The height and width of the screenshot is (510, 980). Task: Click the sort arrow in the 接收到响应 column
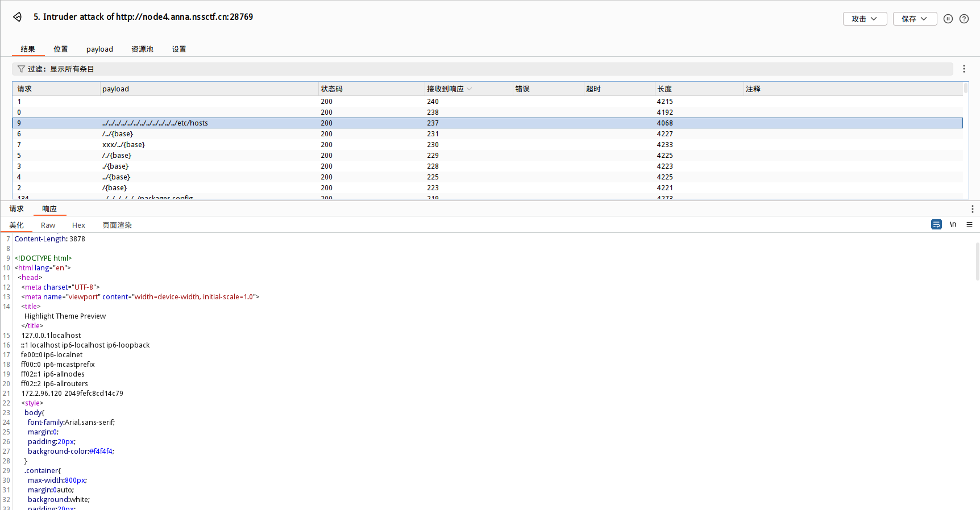point(469,89)
